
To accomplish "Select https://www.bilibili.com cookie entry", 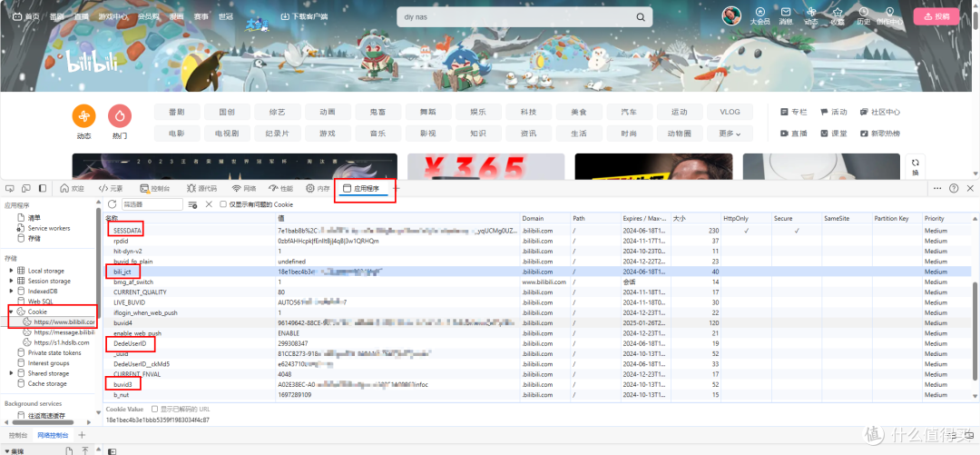I will point(59,321).
